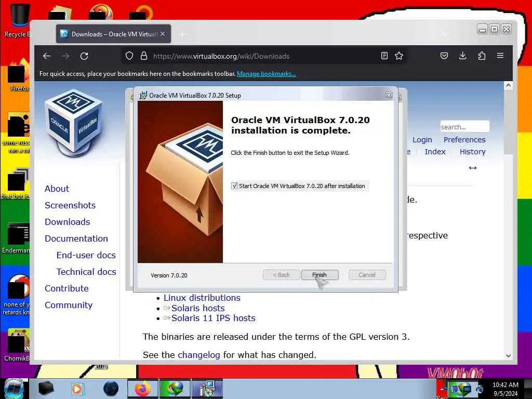Open the Contribute link
This screenshot has width=532, height=399.
click(67, 288)
